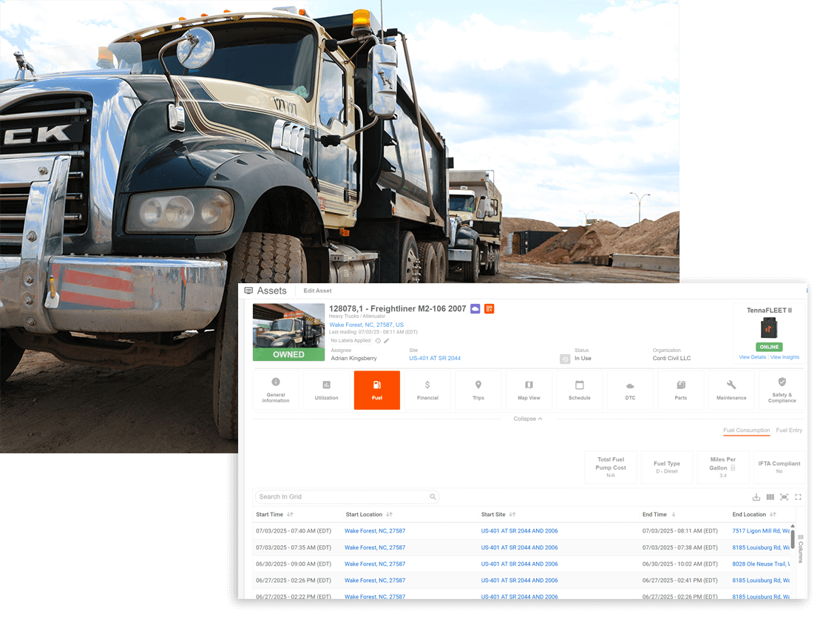This screenshot has width=840, height=619.
Task: View Safety & Compliance details
Action: (x=782, y=390)
